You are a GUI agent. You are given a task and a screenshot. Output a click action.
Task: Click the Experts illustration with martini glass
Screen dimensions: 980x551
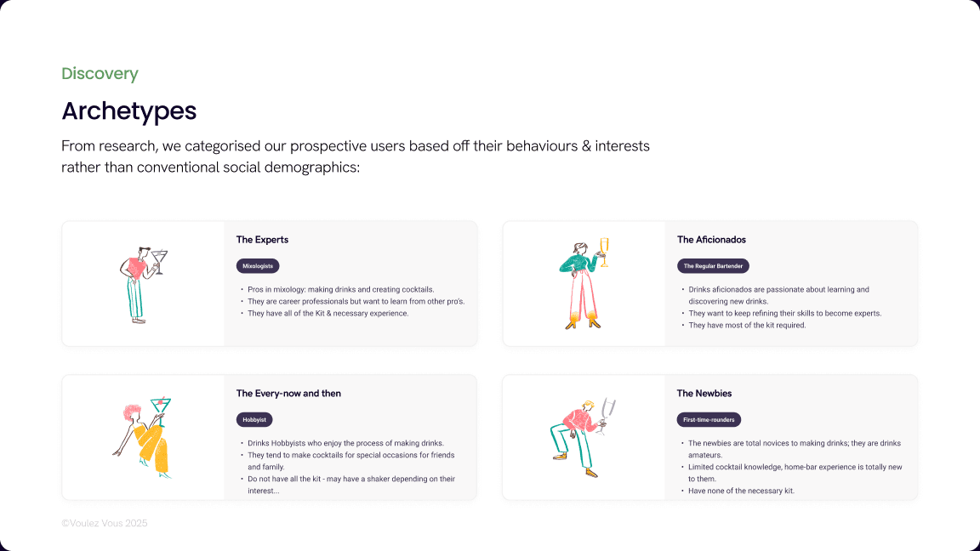coord(144,285)
